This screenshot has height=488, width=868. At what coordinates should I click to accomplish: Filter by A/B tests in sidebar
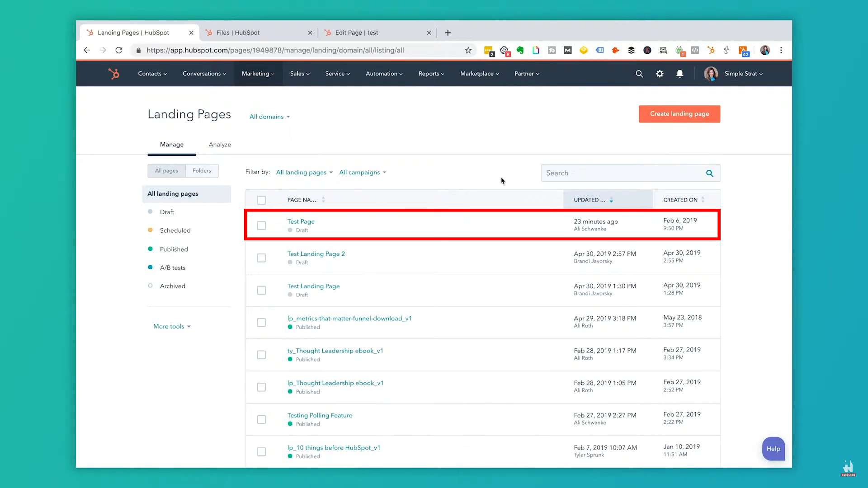pyautogui.click(x=173, y=267)
